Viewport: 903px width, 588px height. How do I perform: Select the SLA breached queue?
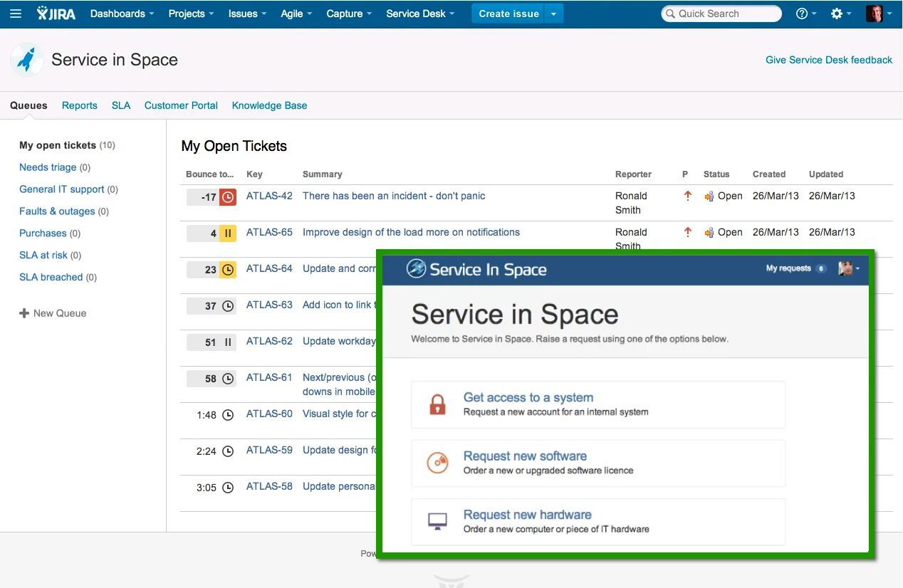click(x=58, y=278)
